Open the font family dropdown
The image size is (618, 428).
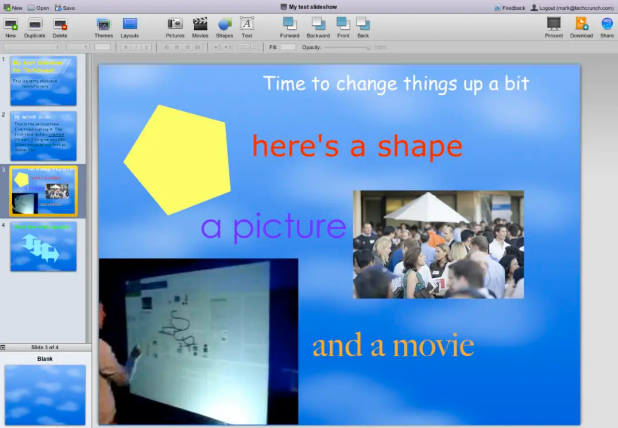[32, 47]
